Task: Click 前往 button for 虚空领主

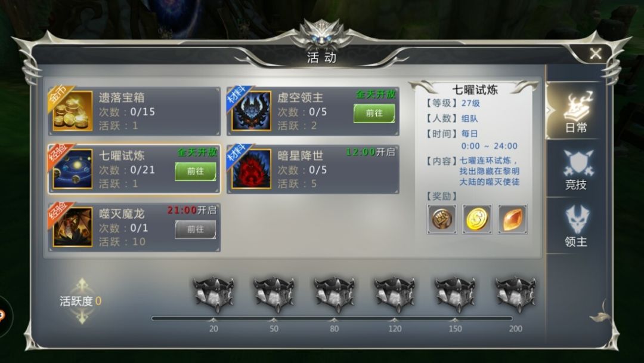Action: 374,113
